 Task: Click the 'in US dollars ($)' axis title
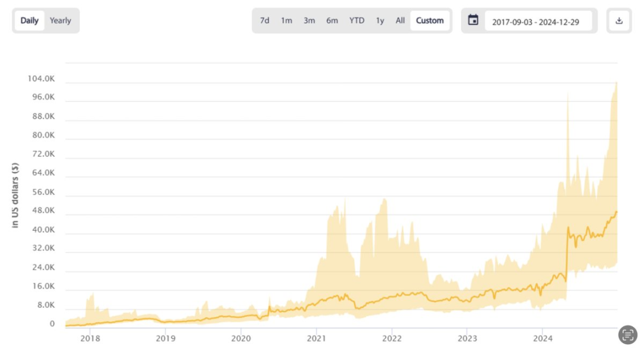tap(16, 194)
